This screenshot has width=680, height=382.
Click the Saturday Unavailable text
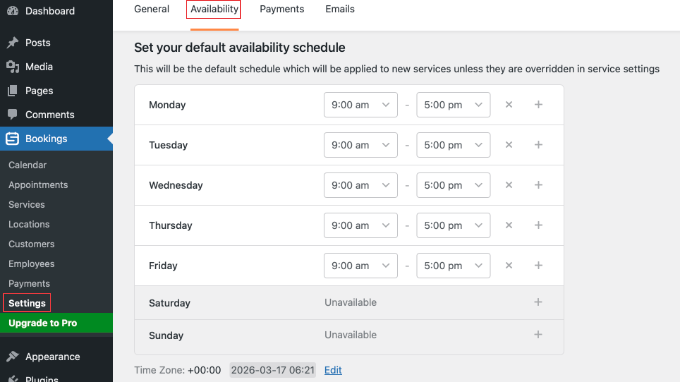point(350,302)
